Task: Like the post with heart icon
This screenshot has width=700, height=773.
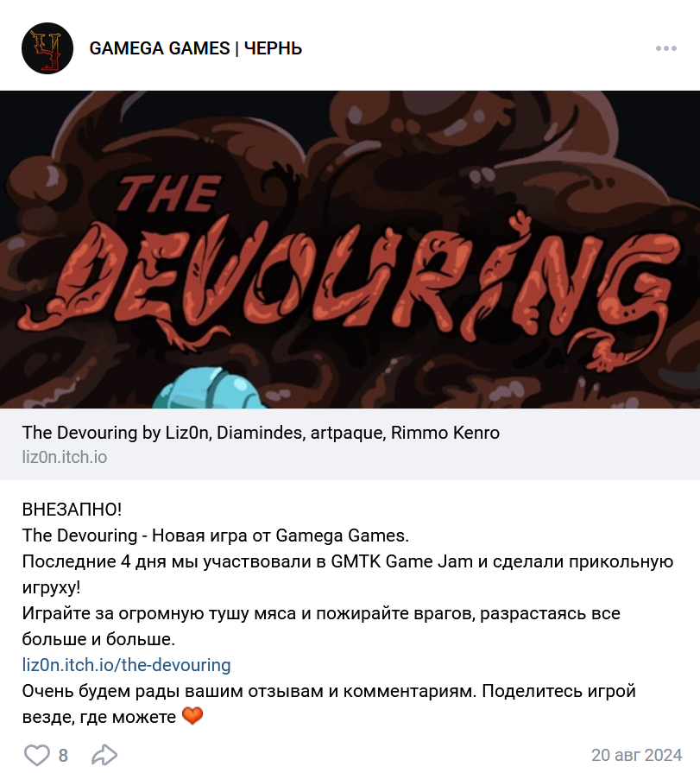Action: tap(37, 755)
